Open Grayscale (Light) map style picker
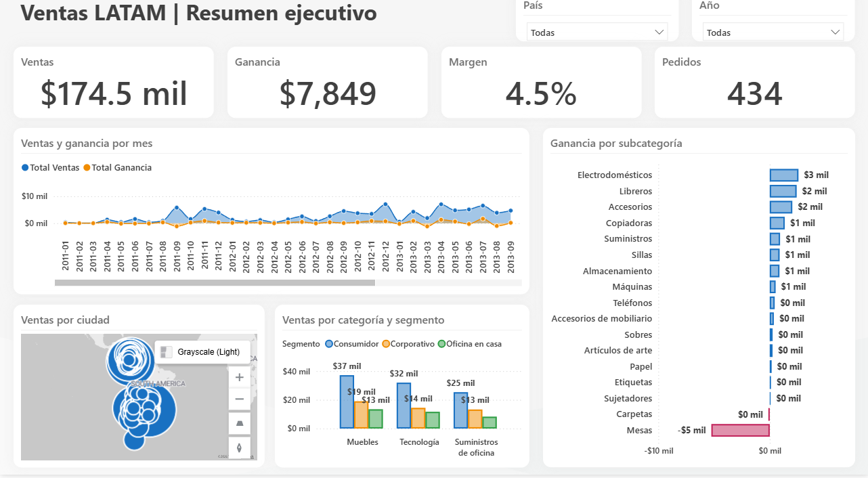 pyautogui.click(x=202, y=352)
